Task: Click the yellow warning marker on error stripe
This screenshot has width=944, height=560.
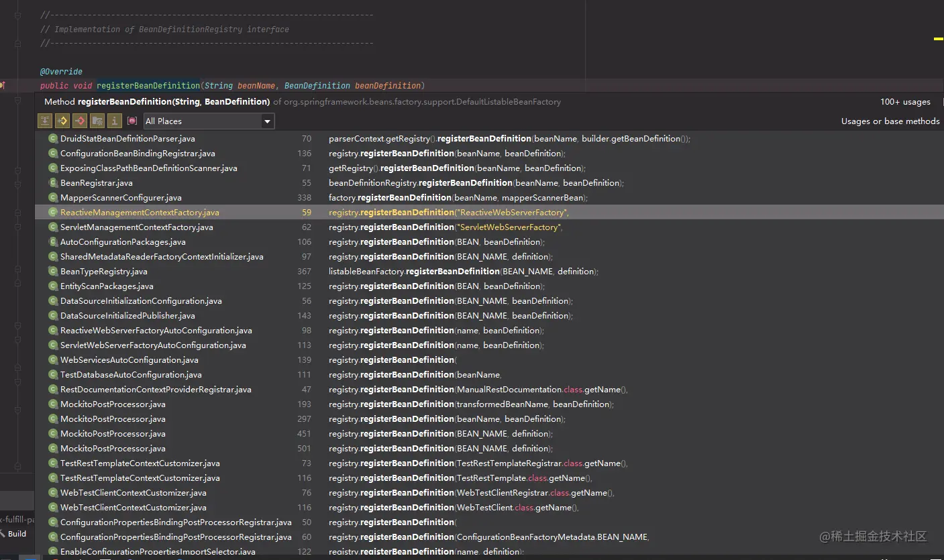Action: point(938,39)
